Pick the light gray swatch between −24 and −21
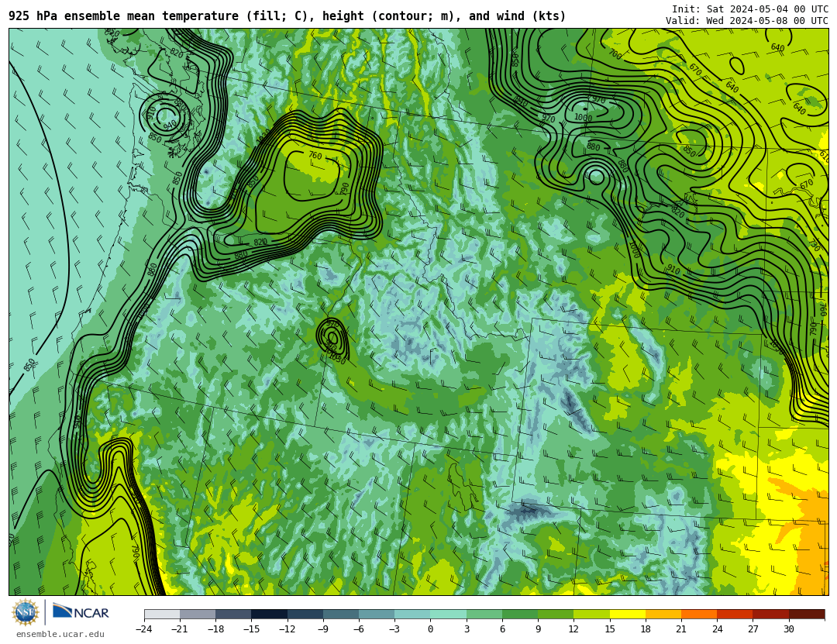The image size is (837, 644). [x=162, y=614]
